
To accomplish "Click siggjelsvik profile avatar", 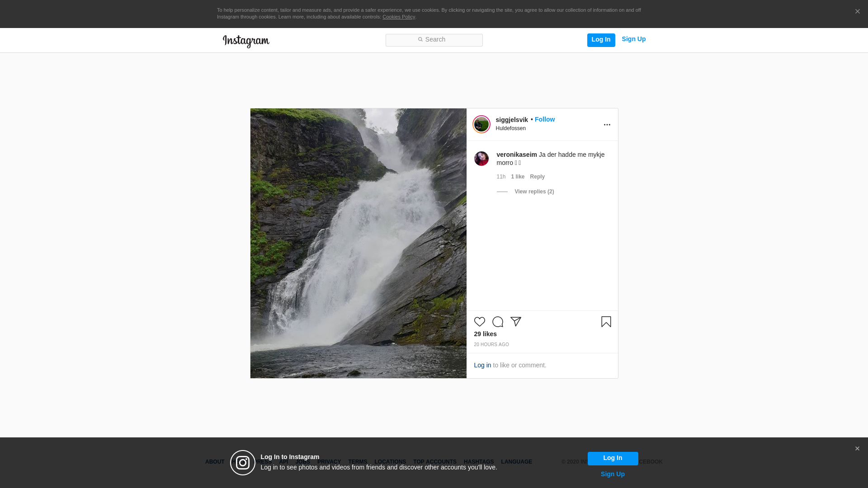I will tap(481, 124).
